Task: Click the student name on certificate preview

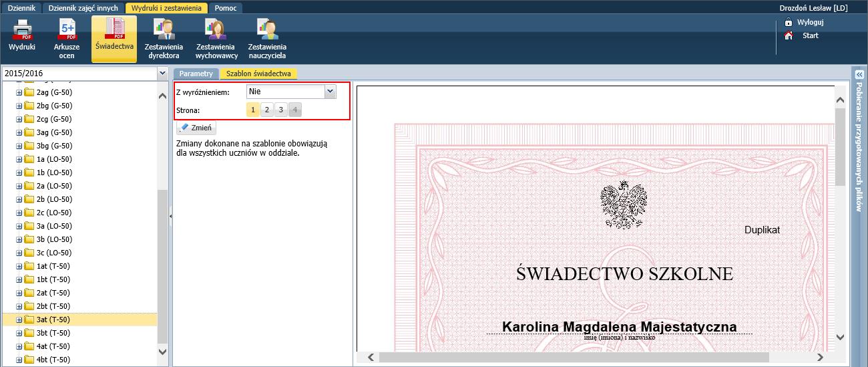Action: (x=619, y=327)
